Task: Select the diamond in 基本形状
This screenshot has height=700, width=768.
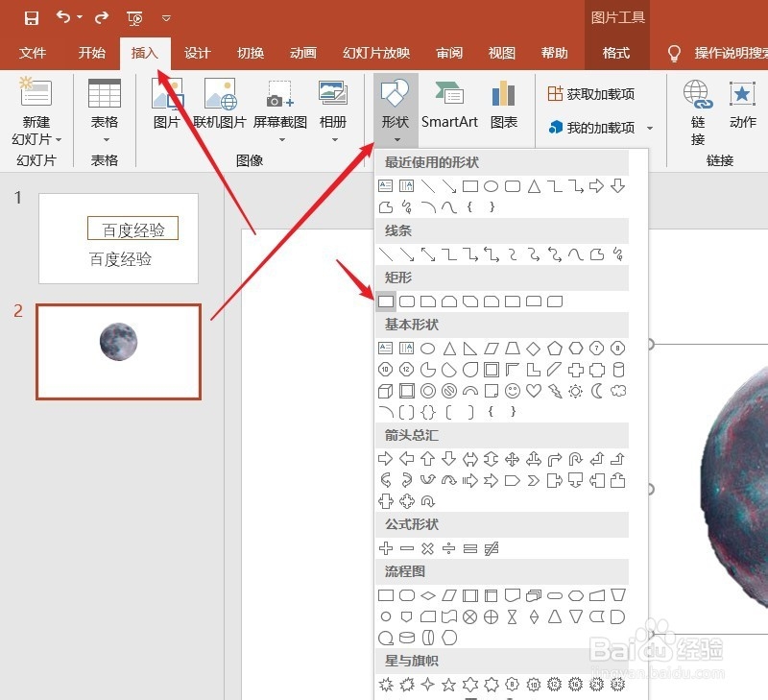Action: coord(534,349)
